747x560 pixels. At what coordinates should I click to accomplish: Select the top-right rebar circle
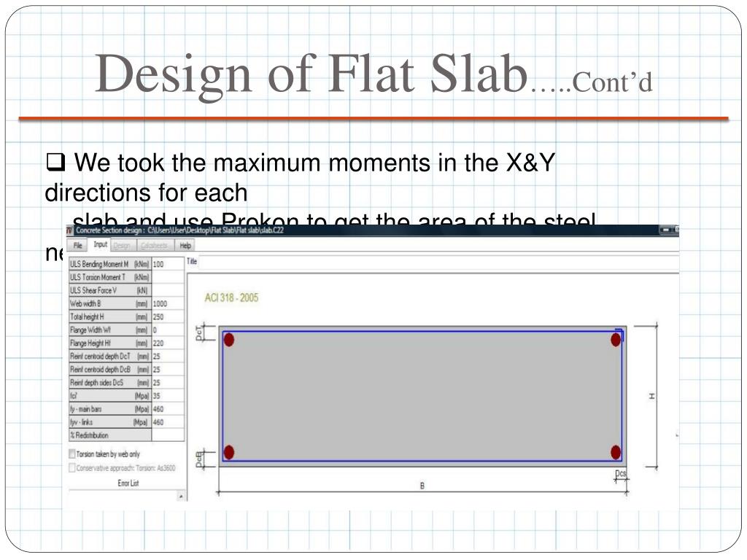(x=616, y=340)
